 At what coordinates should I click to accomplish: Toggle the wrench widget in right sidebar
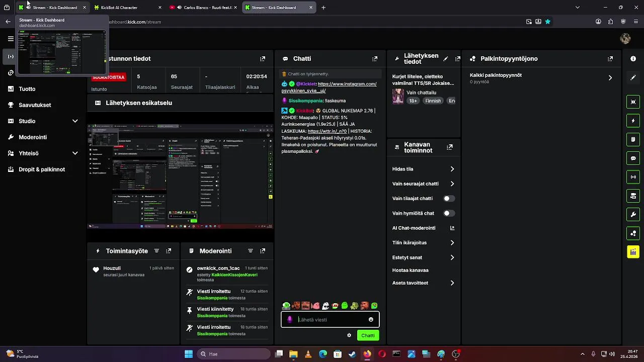[633, 215]
